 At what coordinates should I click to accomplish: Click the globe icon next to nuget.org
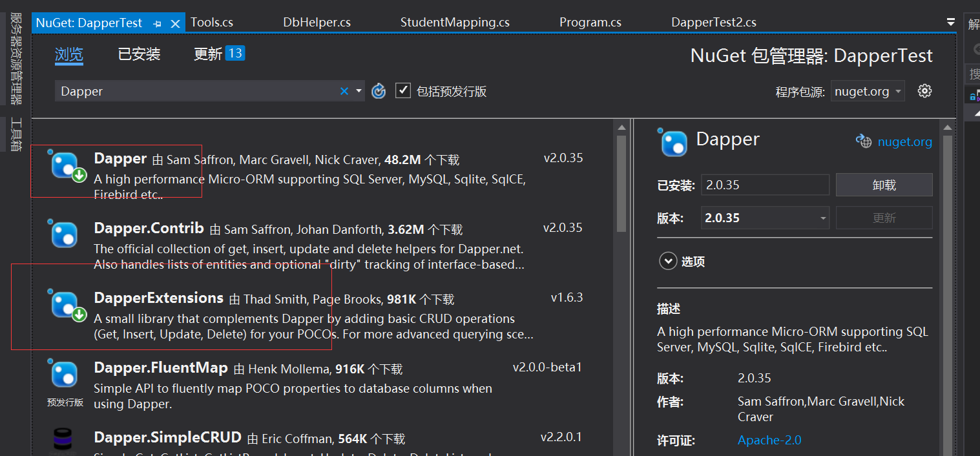pyautogui.click(x=864, y=141)
